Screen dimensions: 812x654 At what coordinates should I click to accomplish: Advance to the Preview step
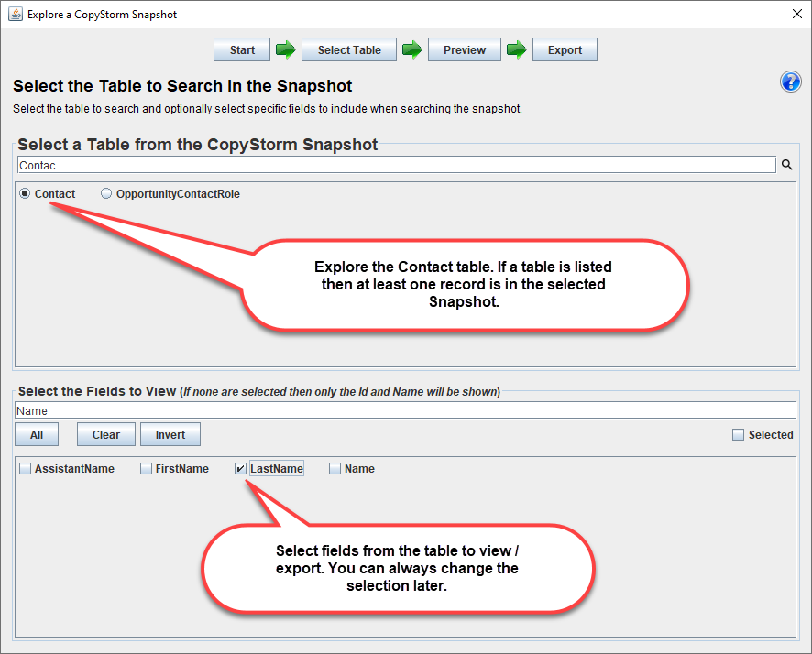[465, 49]
